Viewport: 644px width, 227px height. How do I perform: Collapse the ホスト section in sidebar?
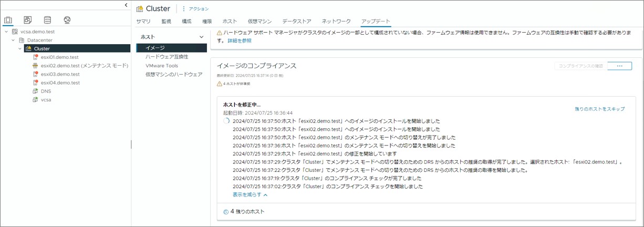pos(201,37)
